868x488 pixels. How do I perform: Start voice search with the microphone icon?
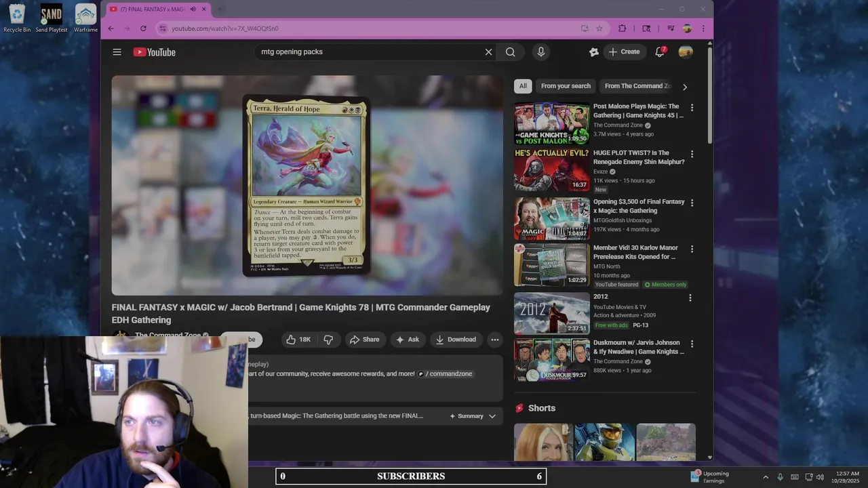coord(540,52)
